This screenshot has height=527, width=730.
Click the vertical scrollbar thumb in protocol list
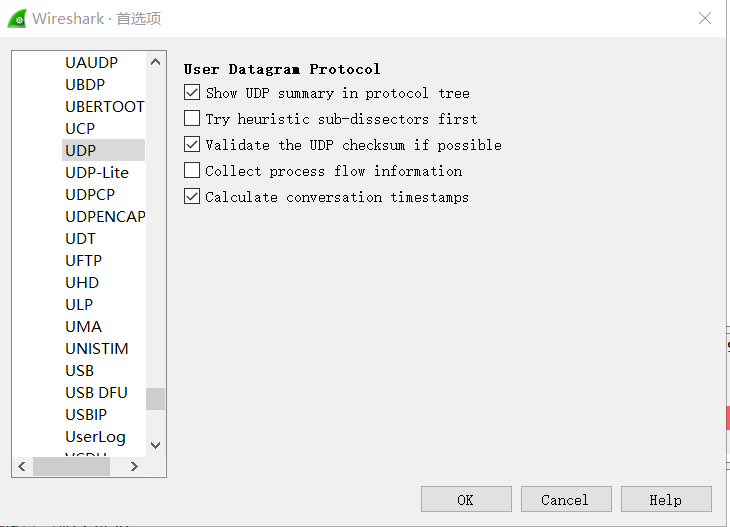155,399
